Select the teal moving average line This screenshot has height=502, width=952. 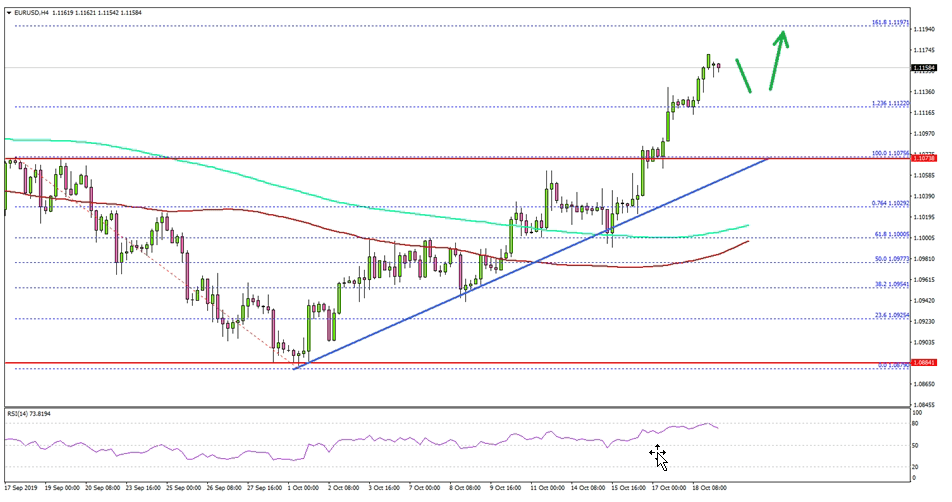pos(300,188)
